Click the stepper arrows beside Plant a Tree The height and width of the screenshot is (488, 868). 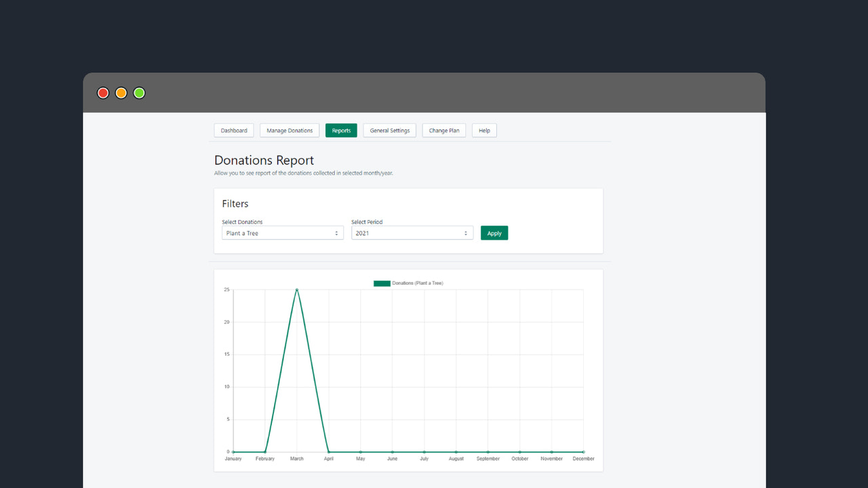[337, 232]
